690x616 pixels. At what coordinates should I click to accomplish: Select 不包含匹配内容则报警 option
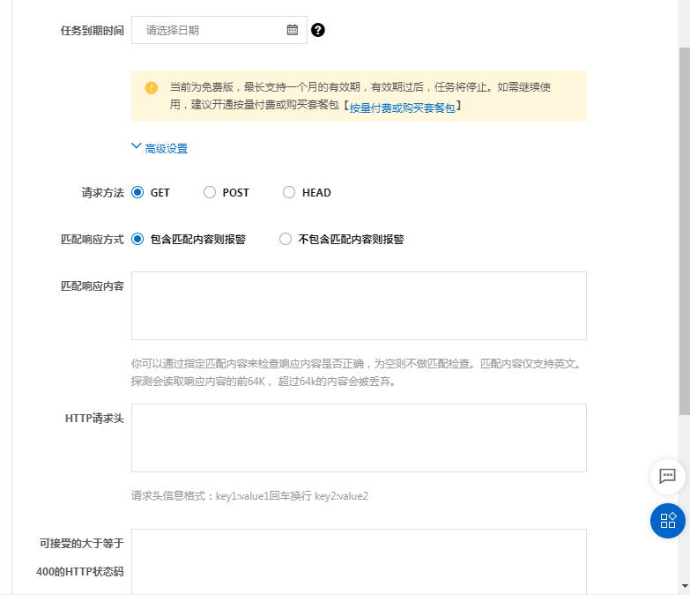point(286,239)
